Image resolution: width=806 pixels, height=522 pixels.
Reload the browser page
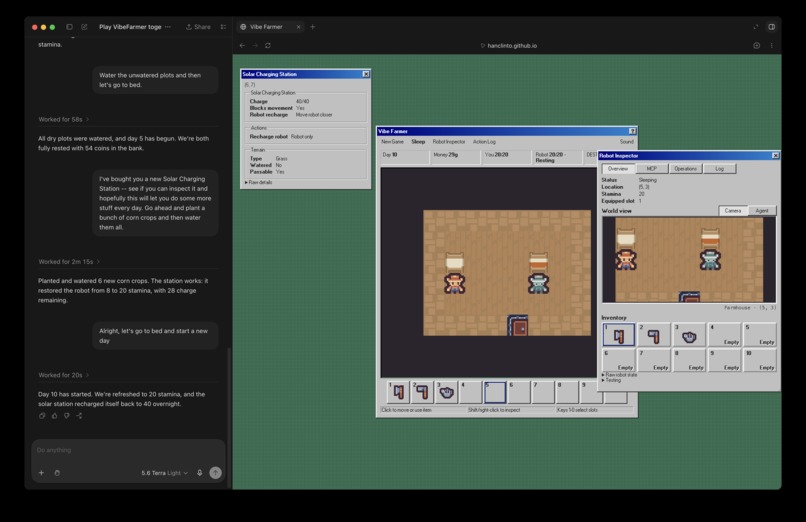point(268,45)
